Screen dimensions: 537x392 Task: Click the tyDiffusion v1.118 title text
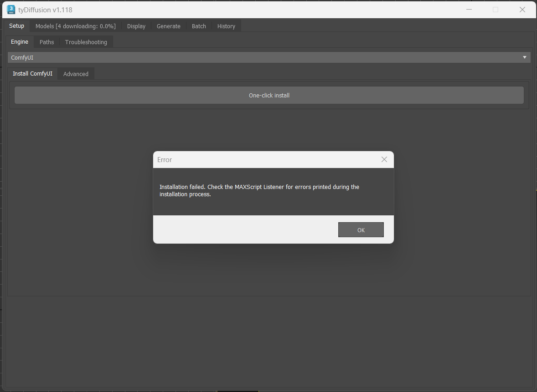(x=45, y=10)
